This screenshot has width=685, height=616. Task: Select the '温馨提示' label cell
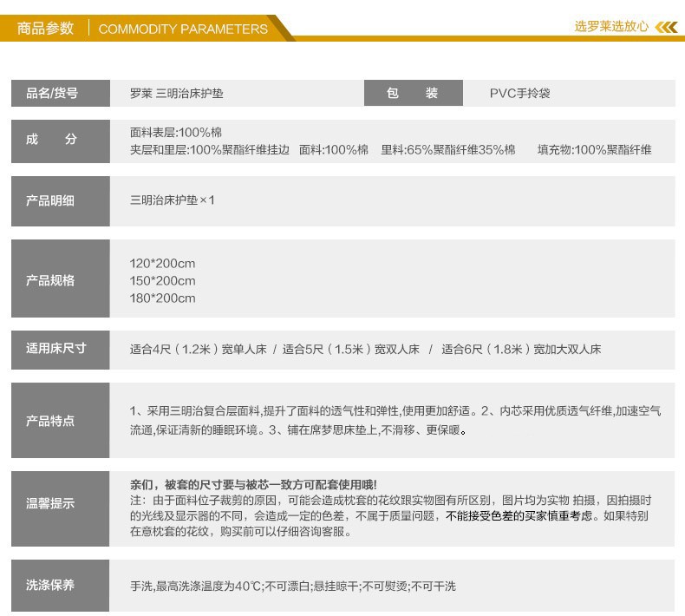coord(61,508)
